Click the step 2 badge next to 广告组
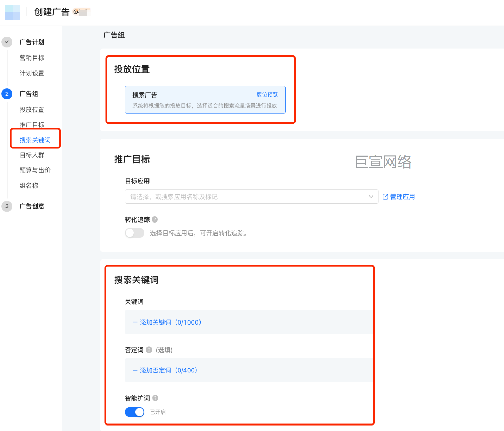The height and width of the screenshot is (431, 504). pyautogui.click(x=7, y=93)
